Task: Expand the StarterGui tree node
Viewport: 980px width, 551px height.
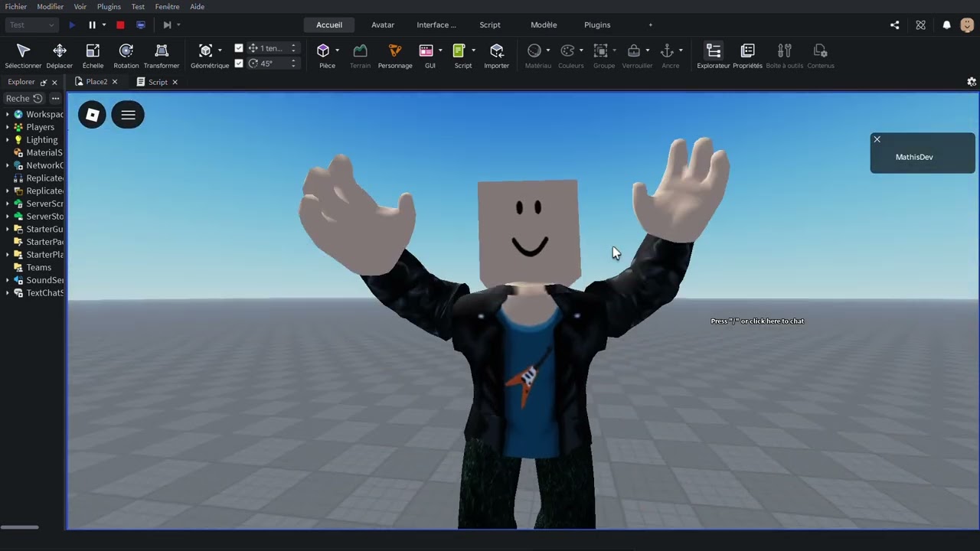Action: (x=8, y=229)
